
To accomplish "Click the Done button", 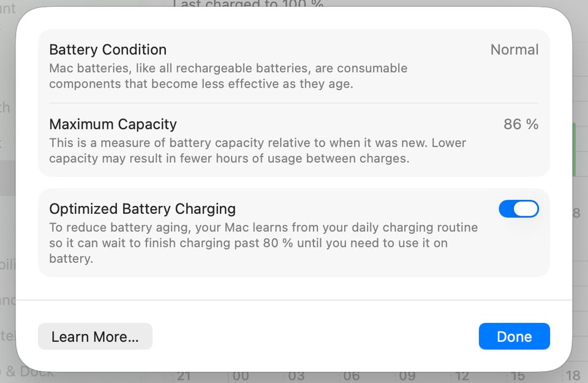I will tap(514, 336).
